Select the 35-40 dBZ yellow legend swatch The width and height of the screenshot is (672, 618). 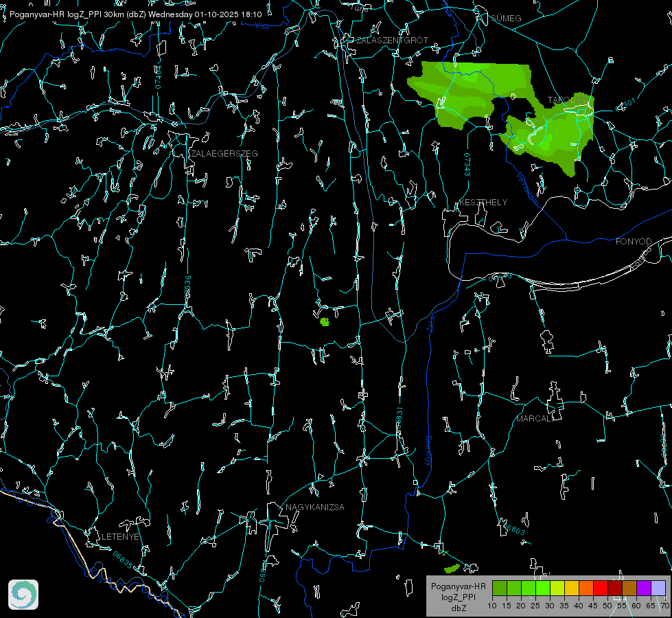[572, 588]
